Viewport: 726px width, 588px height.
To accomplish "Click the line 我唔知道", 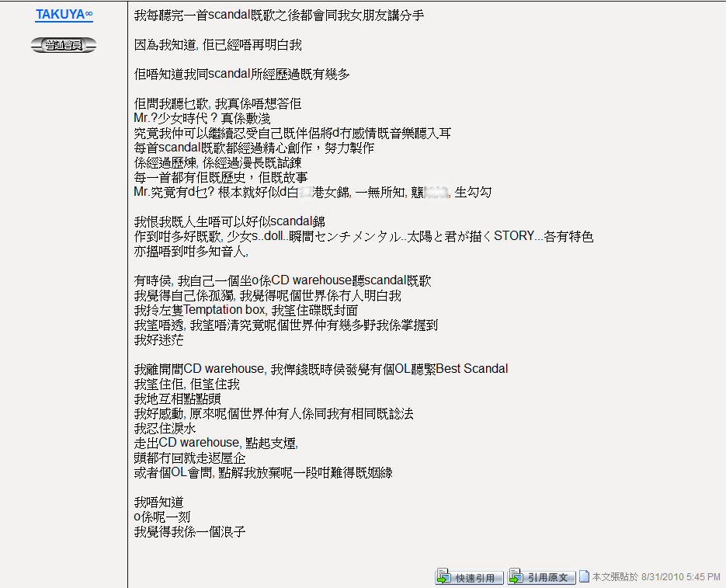I will coord(158,503).
